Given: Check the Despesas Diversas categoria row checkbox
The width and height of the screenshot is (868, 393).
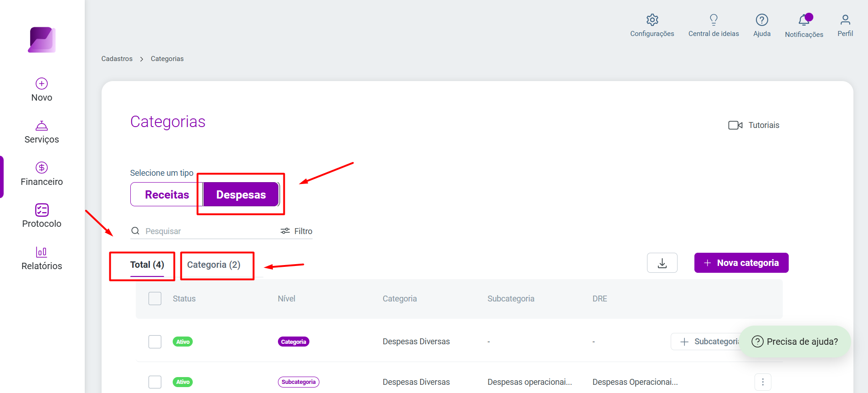Looking at the screenshot, I should (x=155, y=342).
